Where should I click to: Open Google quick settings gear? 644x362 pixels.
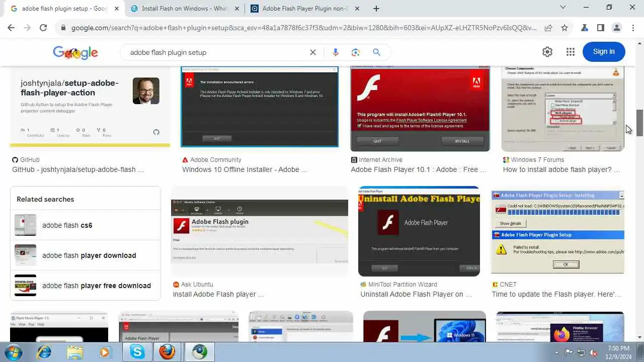[547, 52]
